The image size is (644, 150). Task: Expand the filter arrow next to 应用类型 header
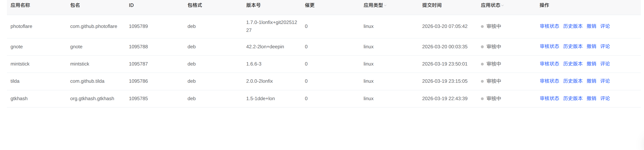point(386,6)
